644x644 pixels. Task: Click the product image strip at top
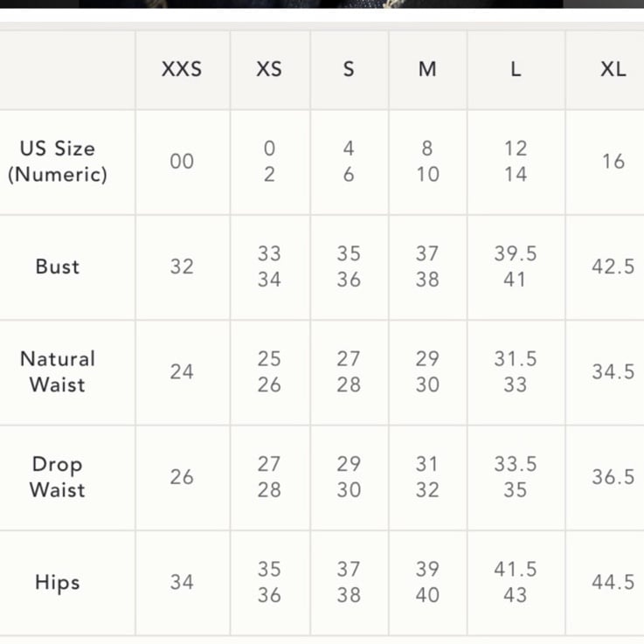[x=322, y=4]
